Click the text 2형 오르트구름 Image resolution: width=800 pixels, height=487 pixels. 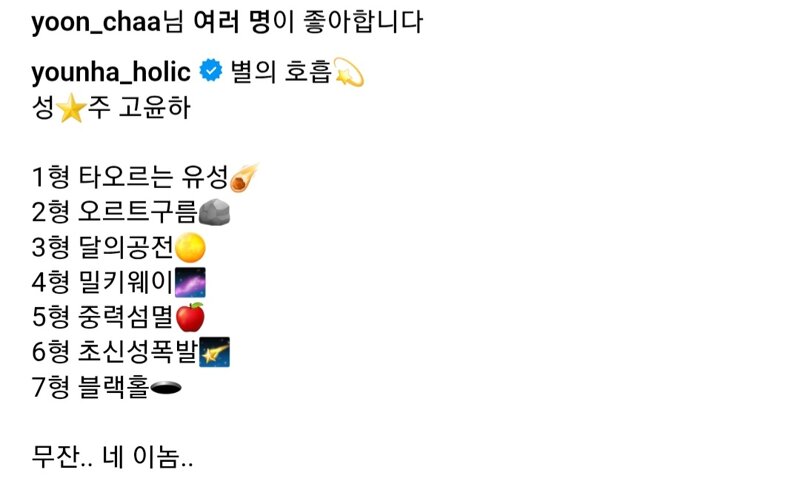click(115, 212)
